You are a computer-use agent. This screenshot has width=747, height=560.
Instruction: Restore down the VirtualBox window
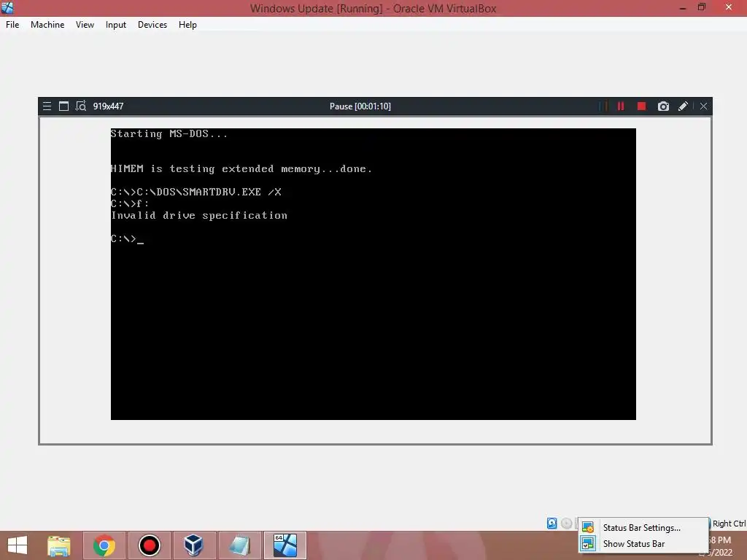[x=702, y=7]
